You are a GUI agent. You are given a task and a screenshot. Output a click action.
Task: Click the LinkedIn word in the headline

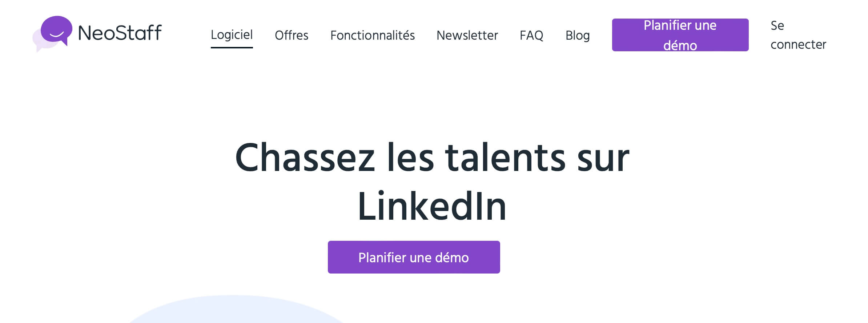tap(432, 206)
